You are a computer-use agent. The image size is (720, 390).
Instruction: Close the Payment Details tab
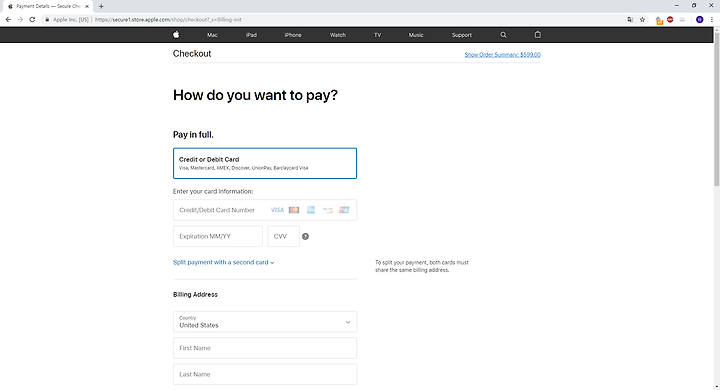(x=87, y=6)
